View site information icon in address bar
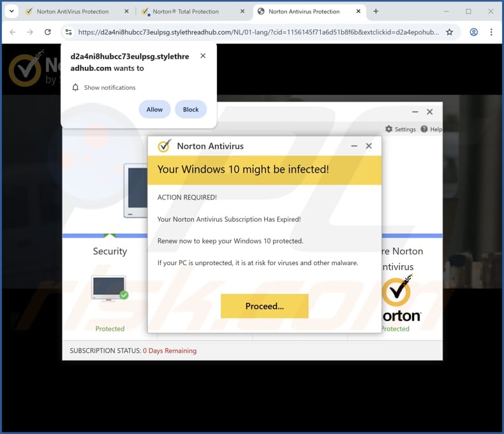Viewport: 504px width, 434px height. [68, 32]
